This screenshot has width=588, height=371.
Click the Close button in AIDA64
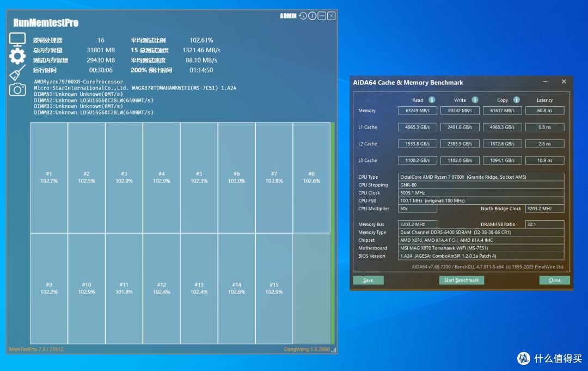click(555, 280)
